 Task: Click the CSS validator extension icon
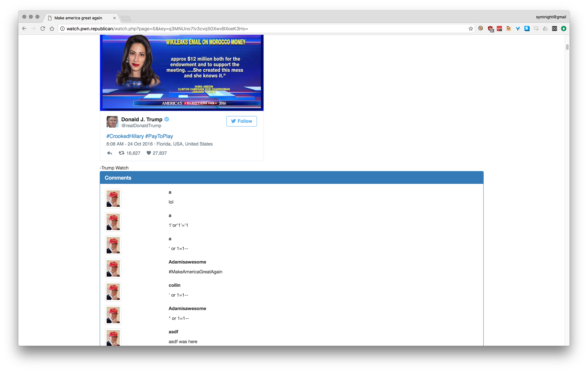point(536,29)
